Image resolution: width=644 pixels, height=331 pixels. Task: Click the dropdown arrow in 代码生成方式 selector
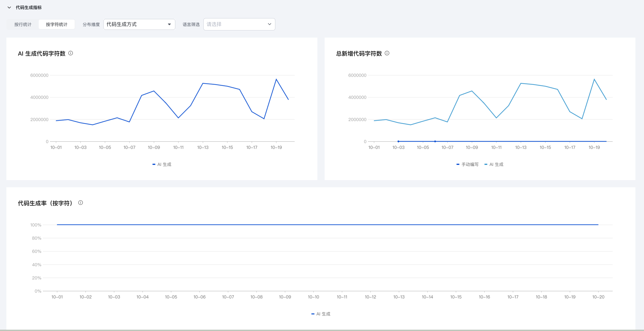(x=169, y=24)
